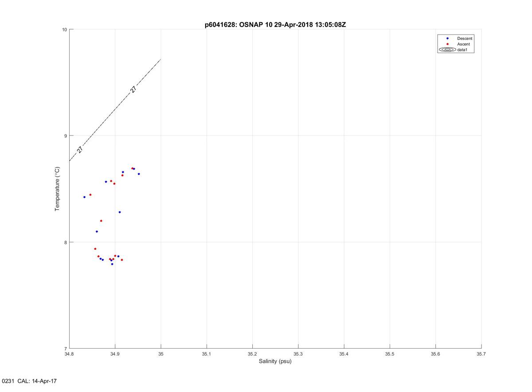Screen dimensions: 532x392
Task: Click the x-axis tick label 35.3
Action: click(x=298, y=354)
